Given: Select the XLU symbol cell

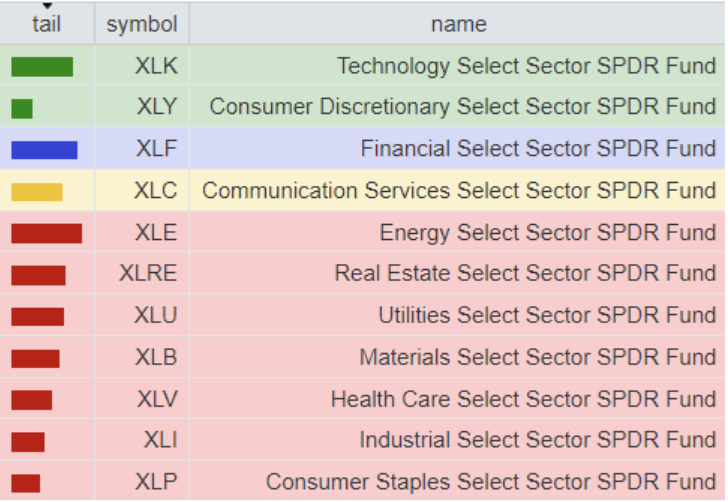Looking at the screenshot, I should [x=155, y=316].
